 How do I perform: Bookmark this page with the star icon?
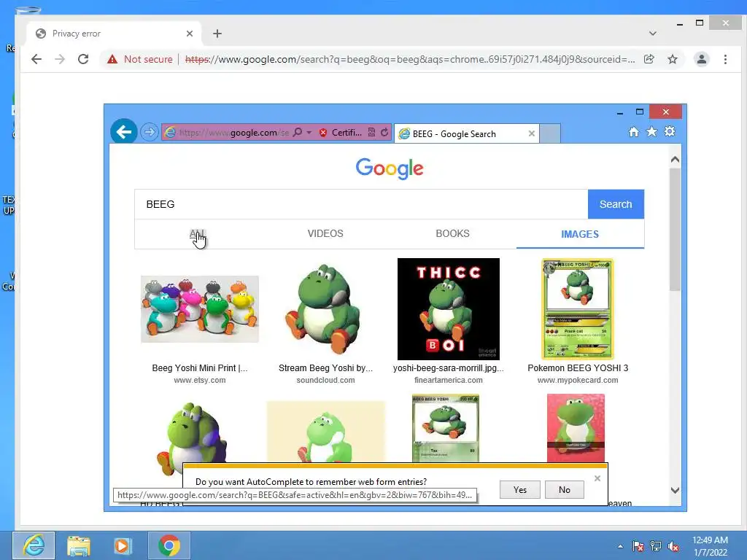tap(672, 59)
